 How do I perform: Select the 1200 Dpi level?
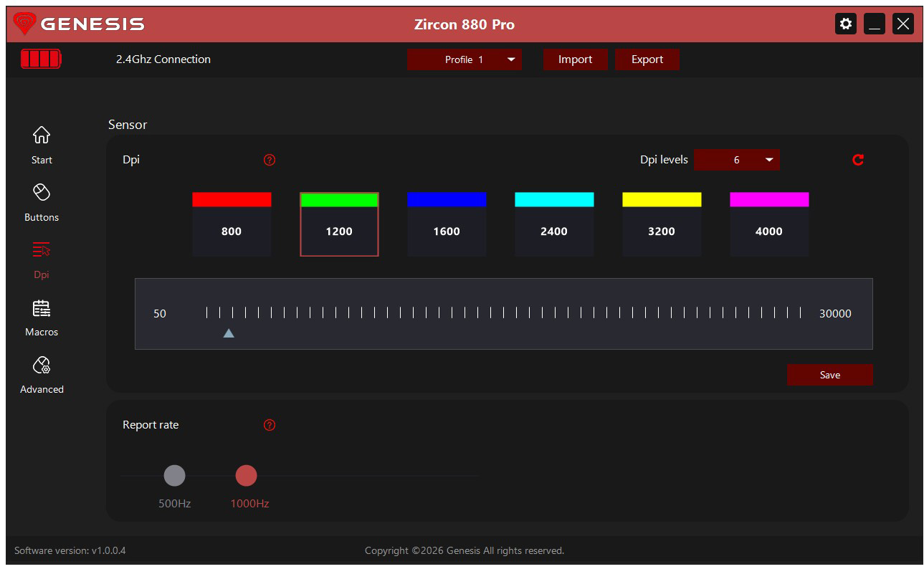tap(339, 231)
